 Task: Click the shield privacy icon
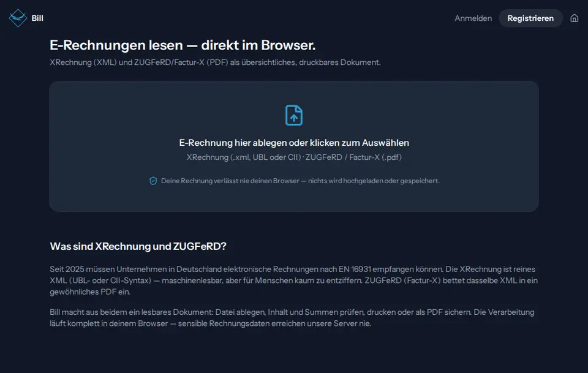click(153, 181)
